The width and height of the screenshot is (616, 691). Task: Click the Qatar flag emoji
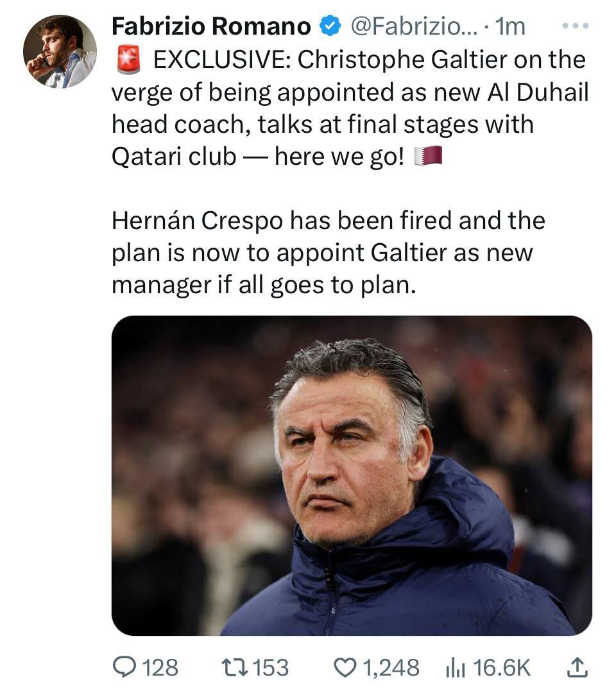(x=429, y=156)
